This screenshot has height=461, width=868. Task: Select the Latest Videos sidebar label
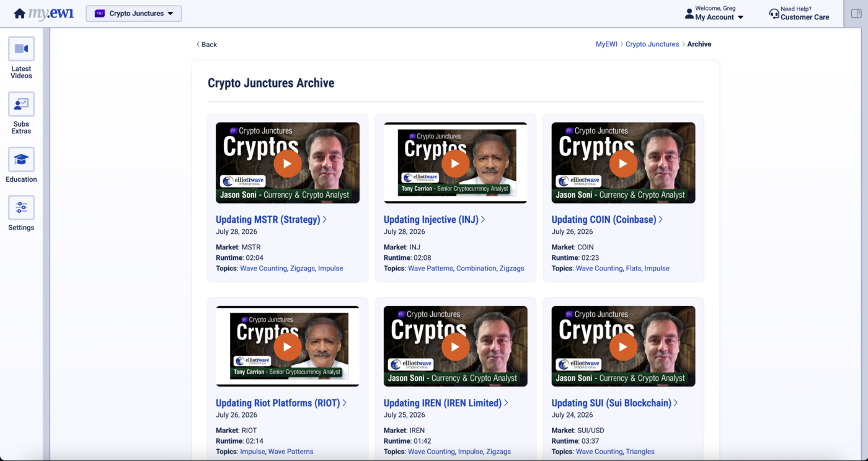pyautogui.click(x=21, y=73)
